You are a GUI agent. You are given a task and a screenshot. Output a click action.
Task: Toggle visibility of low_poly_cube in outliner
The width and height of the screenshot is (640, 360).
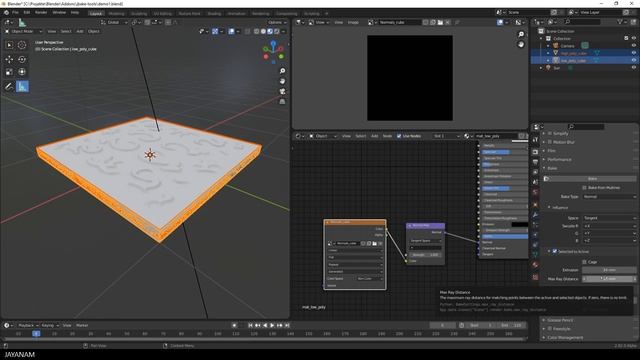pos(634,60)
